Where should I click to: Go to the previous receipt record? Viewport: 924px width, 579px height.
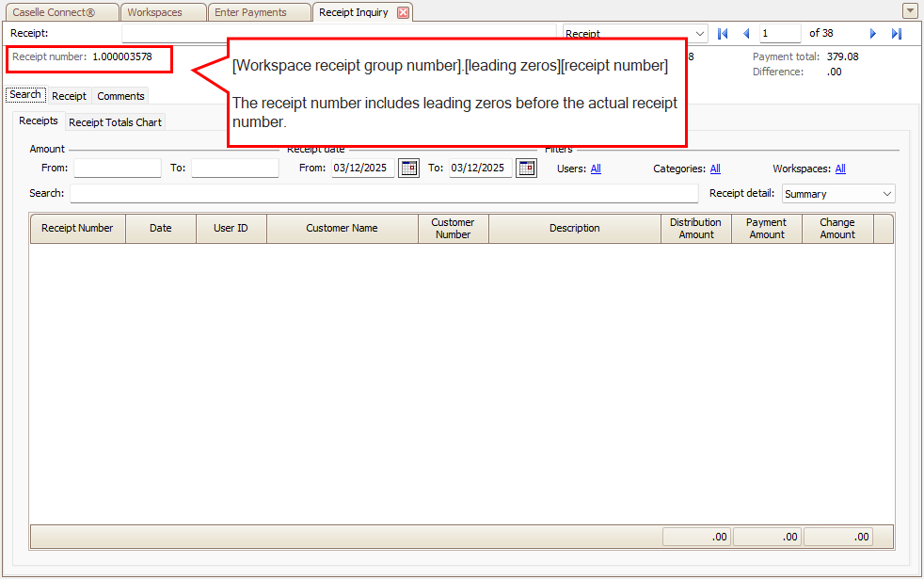(x=746, y=34)
